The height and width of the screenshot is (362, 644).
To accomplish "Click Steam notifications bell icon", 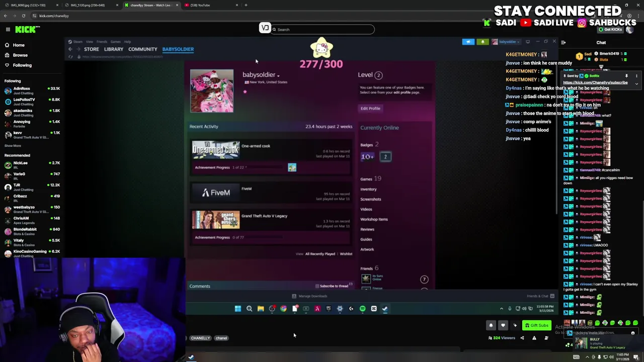I will 482,42.
